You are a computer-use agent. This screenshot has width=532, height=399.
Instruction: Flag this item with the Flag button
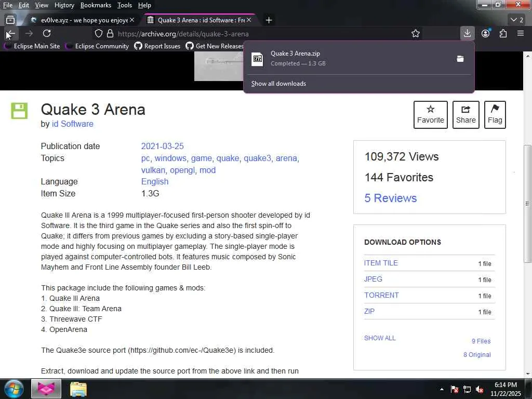[495, 115]
